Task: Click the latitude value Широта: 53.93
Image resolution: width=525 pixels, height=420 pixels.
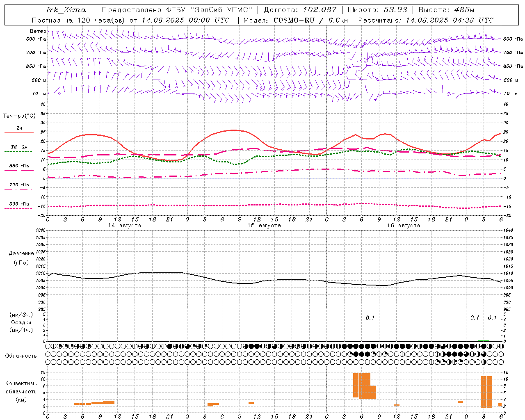Action: [377, 10]
